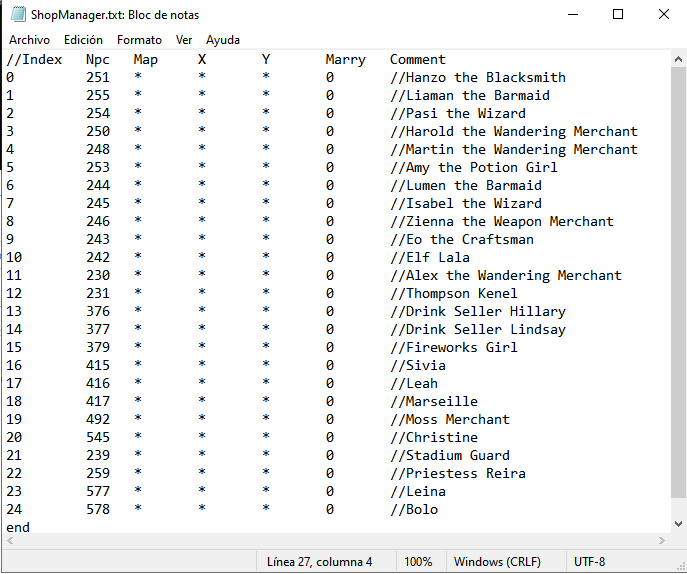687x574 pixels.
Task: Open the Ayuda menu
Action: click(223, 40)
